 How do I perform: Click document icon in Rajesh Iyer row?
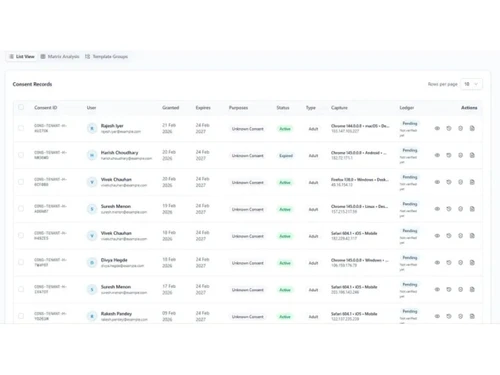[x=472, y=128]
